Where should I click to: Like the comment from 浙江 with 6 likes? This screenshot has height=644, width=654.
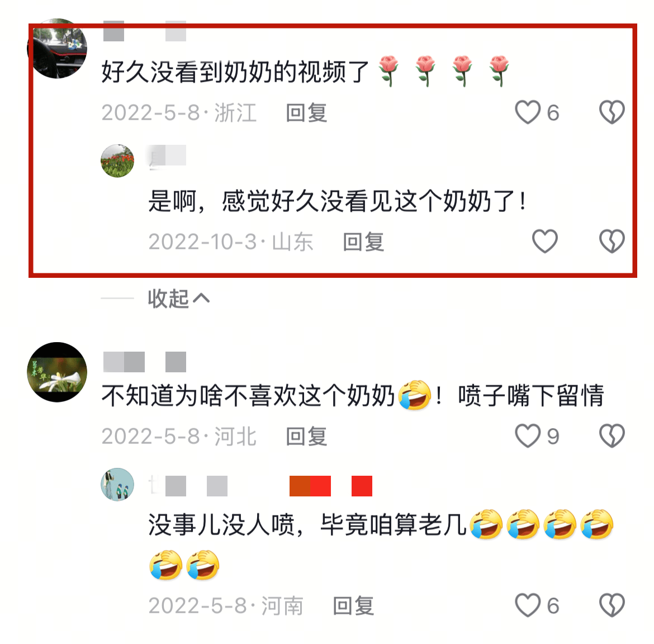528,112
